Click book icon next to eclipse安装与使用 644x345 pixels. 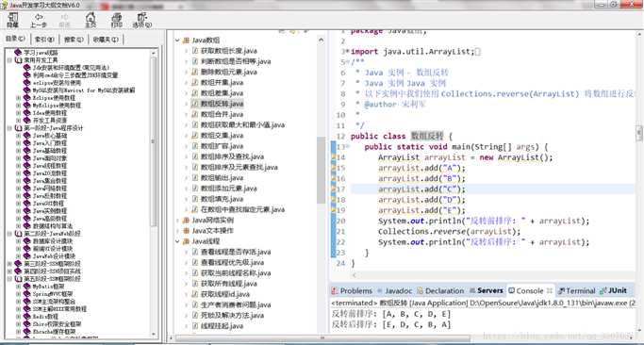(x=27, y=83)
